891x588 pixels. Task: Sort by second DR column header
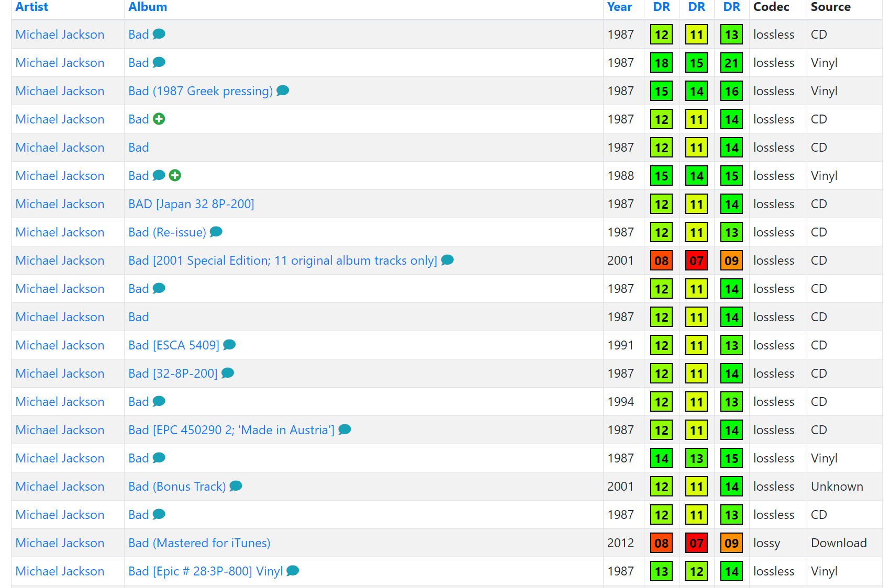[x=697, y=7]
